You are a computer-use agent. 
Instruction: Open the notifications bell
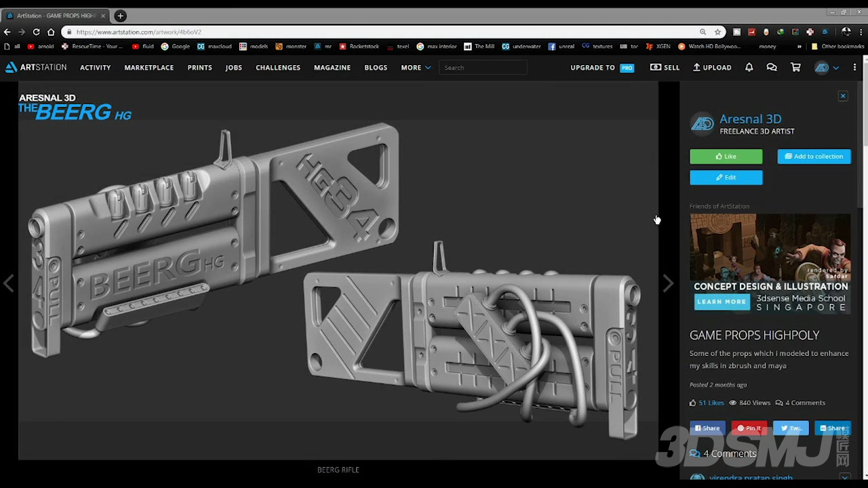[x=749, y=67]
